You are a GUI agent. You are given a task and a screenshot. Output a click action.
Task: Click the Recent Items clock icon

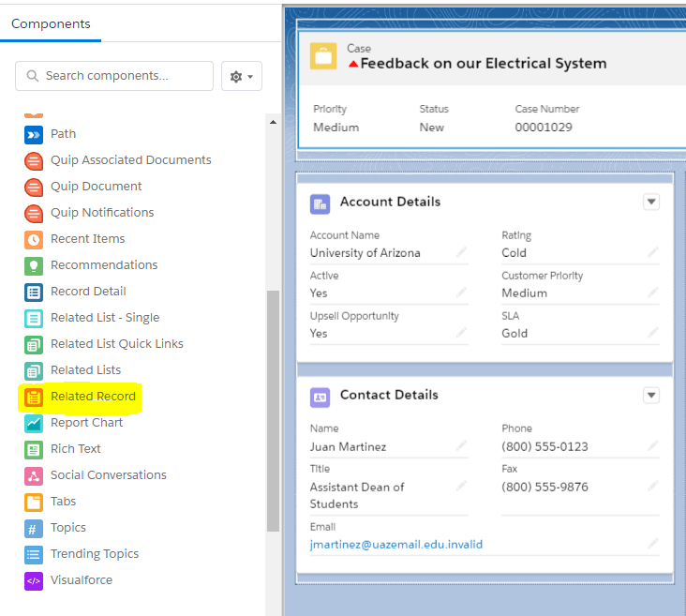[x=34, y=239]
